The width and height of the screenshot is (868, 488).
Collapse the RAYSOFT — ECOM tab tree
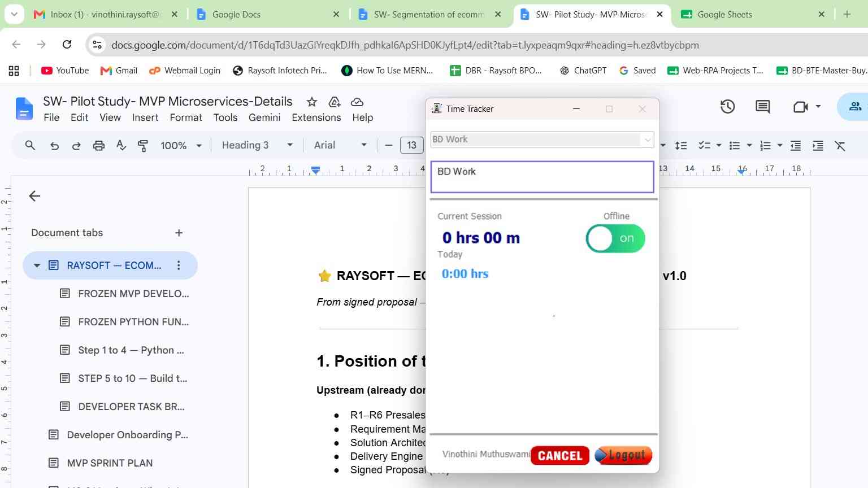click(37, 265)
